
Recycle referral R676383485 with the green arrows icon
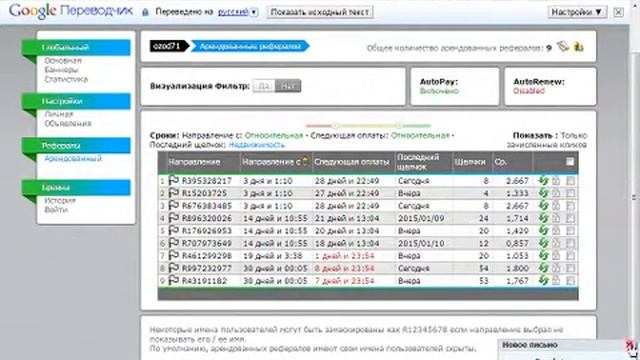(543, 206)
